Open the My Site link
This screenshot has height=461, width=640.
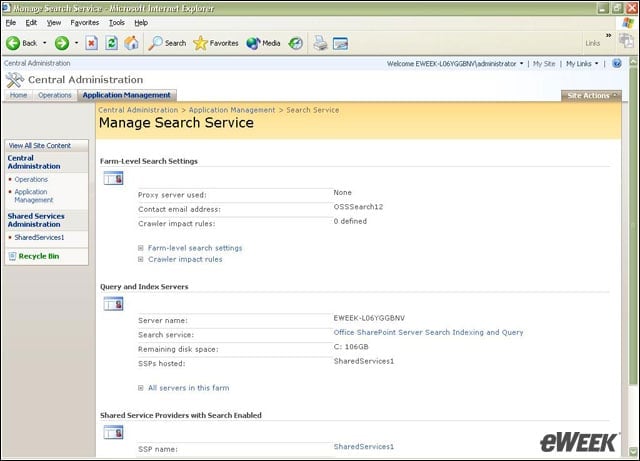544,64
